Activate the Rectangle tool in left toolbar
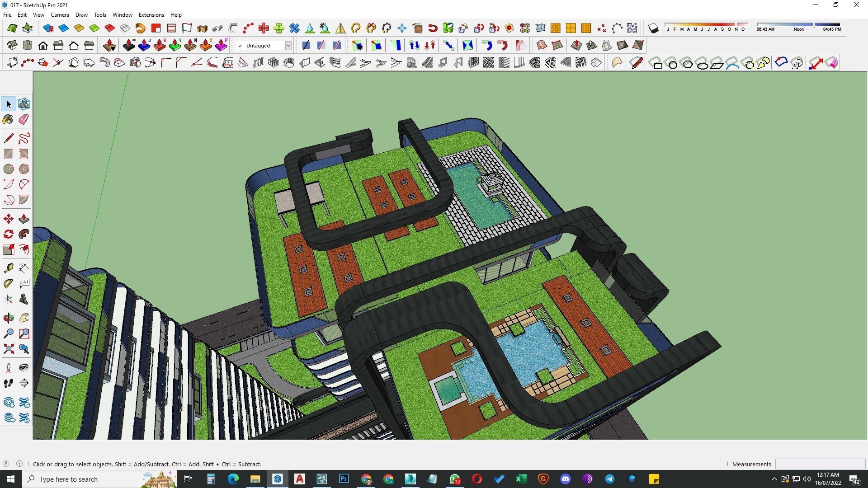This screenshot has width=868, height=488. (9, 154)
